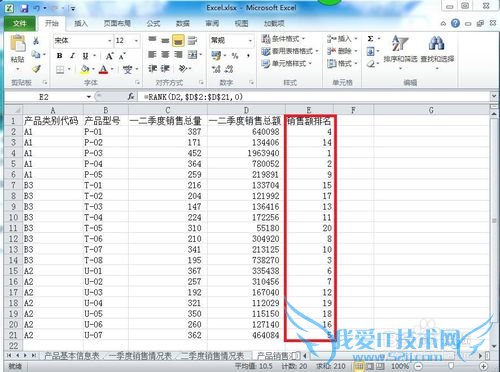Viewport: 500px width, 372px height.
Task: Open Conditional Formatting menu
Action: [283, 39]
